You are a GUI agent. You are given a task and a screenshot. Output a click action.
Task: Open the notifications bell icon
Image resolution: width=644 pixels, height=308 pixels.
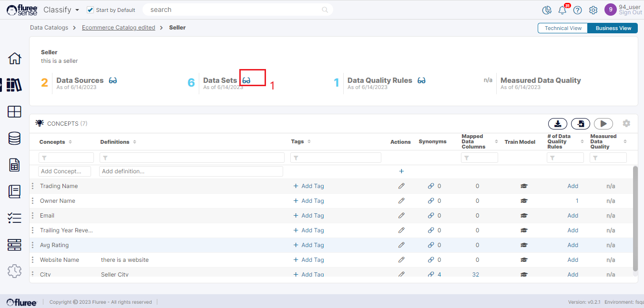click(562, 10)
